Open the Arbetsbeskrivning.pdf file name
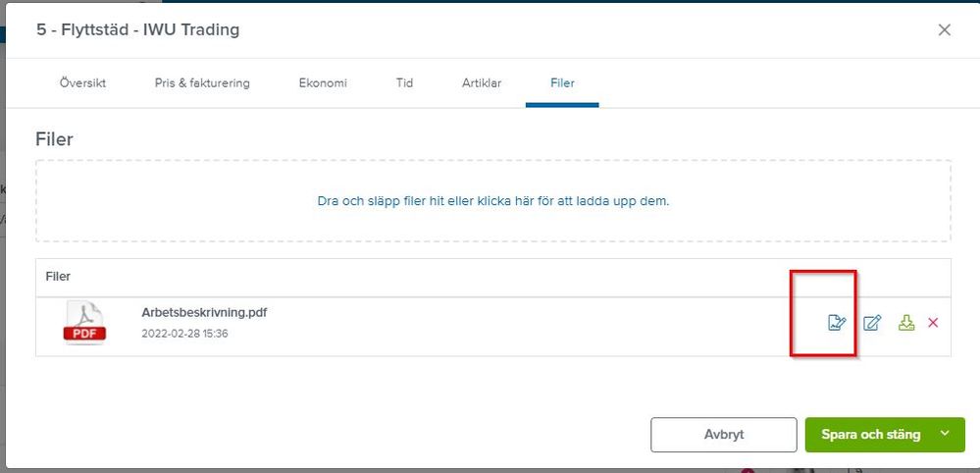 [x=204, y=312]
